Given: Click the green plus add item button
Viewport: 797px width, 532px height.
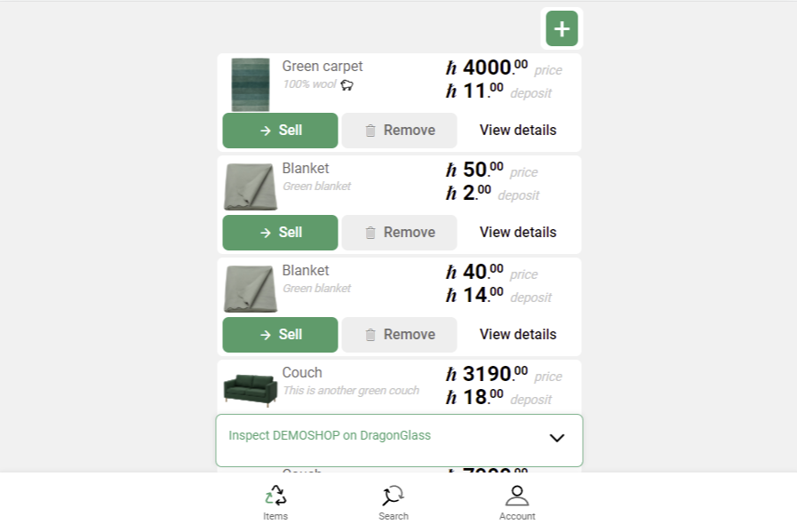Looking at the screenshot, I should coord(562,28).
